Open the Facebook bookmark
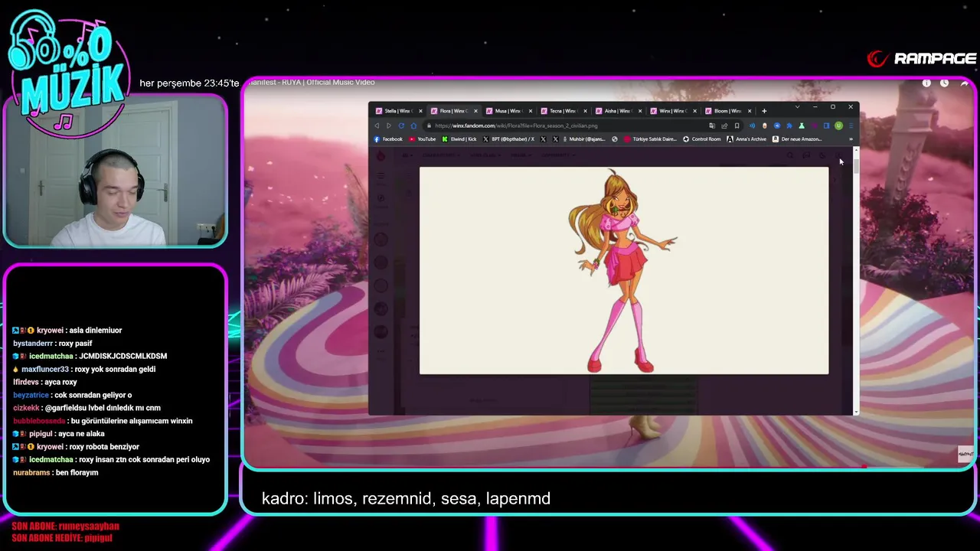 [388, 139]
